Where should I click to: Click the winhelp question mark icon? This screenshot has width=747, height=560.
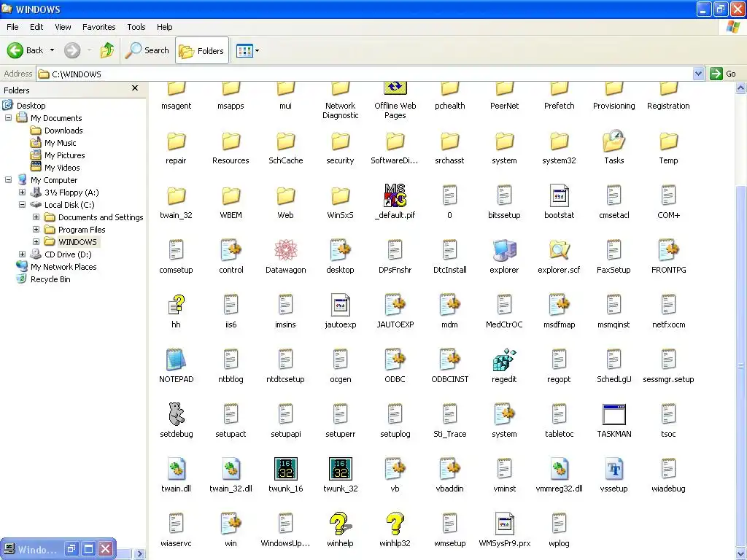[340, 524]
